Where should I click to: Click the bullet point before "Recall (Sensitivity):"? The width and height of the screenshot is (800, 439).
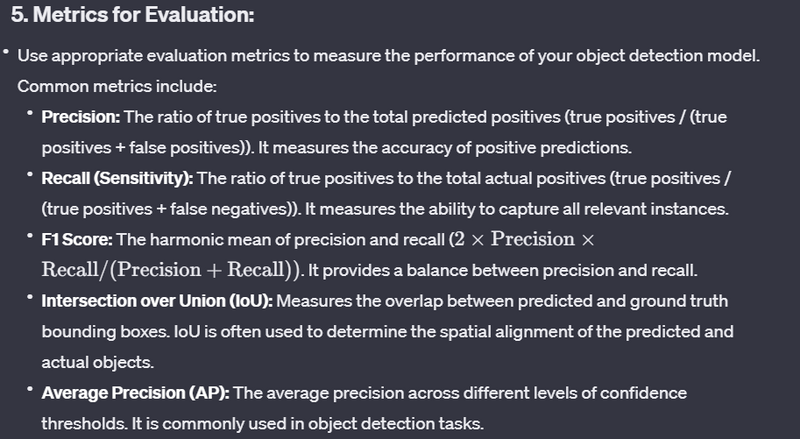point(31,178)
